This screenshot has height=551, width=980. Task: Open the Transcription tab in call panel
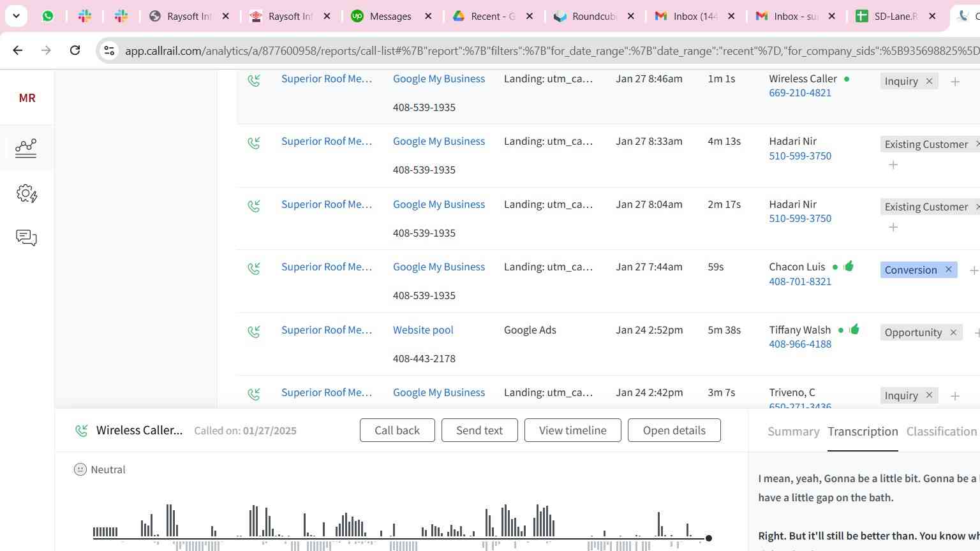(863, 431)
